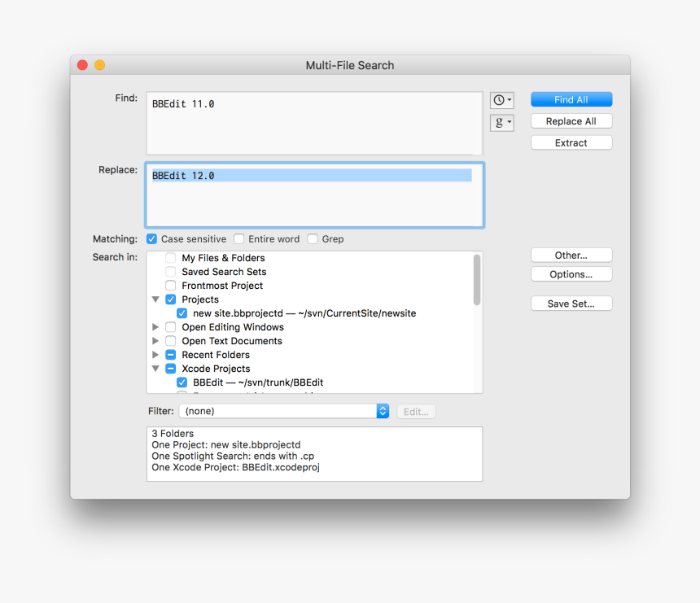Screen dimensions: 700x603
Task: Check My Files & Folders as a search source
Action: (x=169, y=257)
